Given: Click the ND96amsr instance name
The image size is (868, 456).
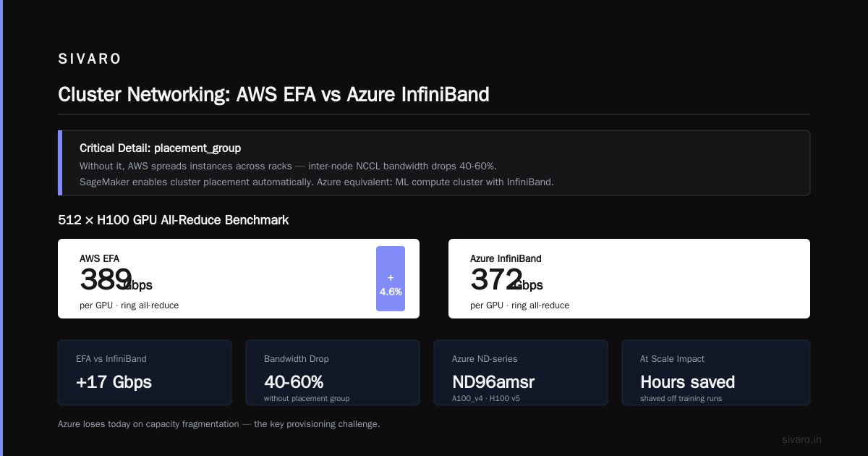Looking at the screenshot, I should click(493, 382).
